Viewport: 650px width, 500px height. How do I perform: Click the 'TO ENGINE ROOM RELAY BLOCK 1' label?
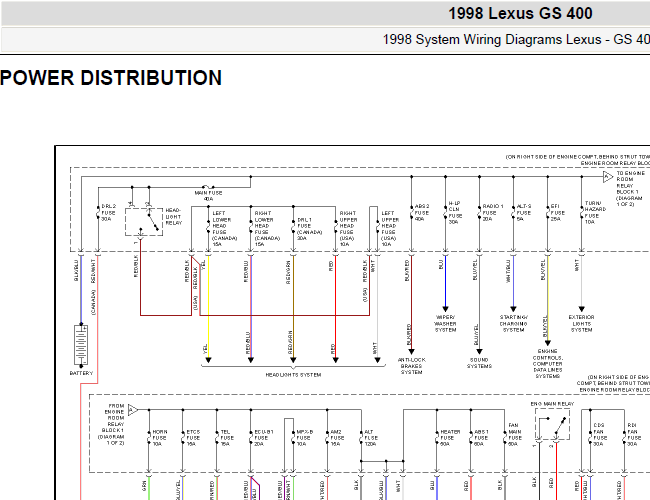(x=630, y=189)
